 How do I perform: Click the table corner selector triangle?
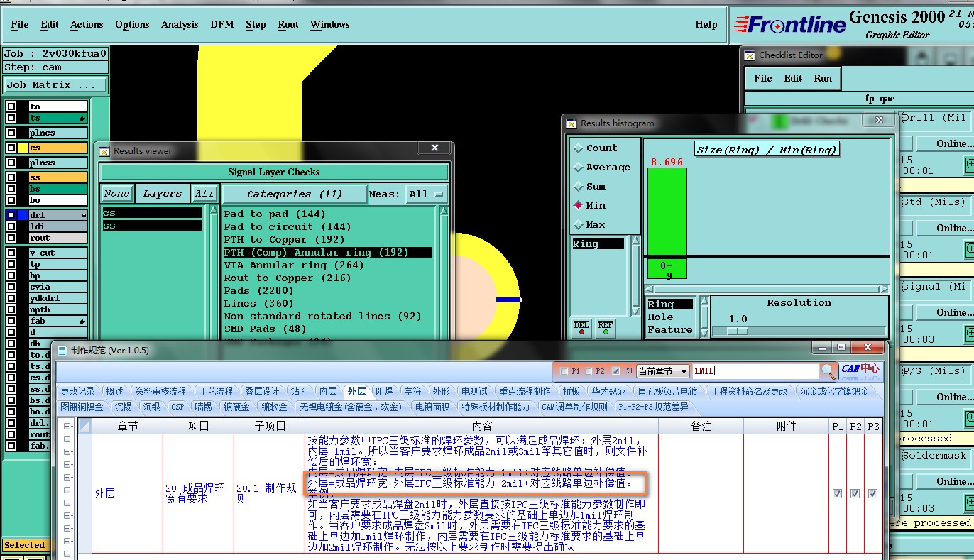(x=84, y=426)
